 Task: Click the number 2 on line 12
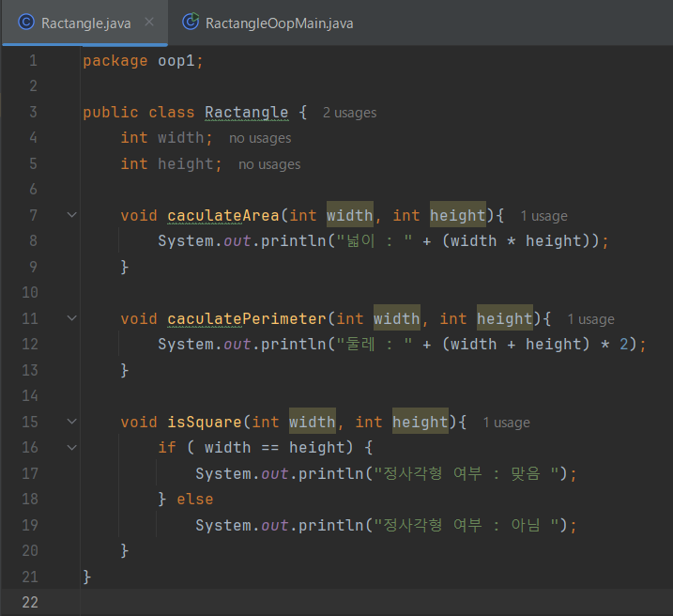pyautogui.click(x=624, y=345)
